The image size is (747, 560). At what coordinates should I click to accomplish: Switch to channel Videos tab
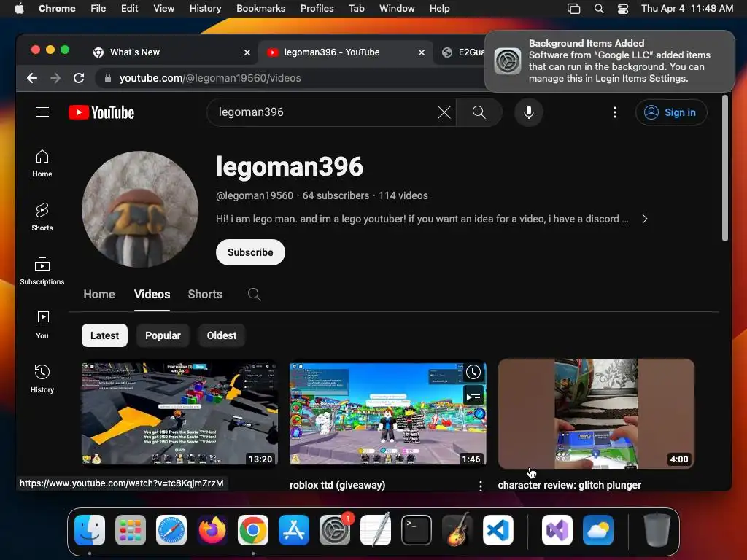pos(152,295)
